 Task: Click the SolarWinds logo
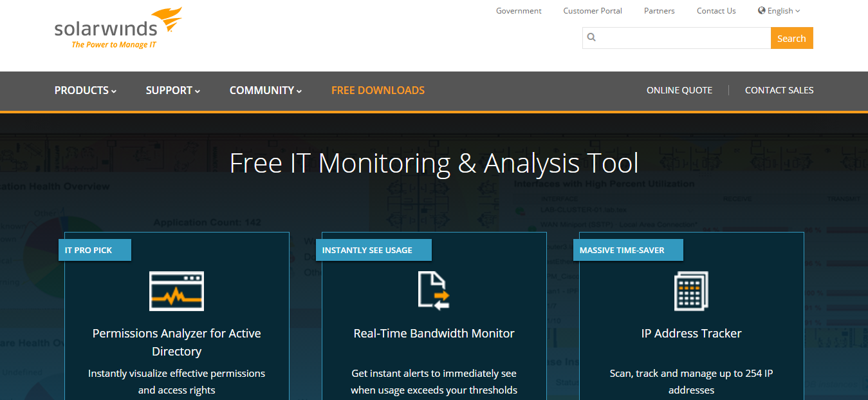pos(118,28)
